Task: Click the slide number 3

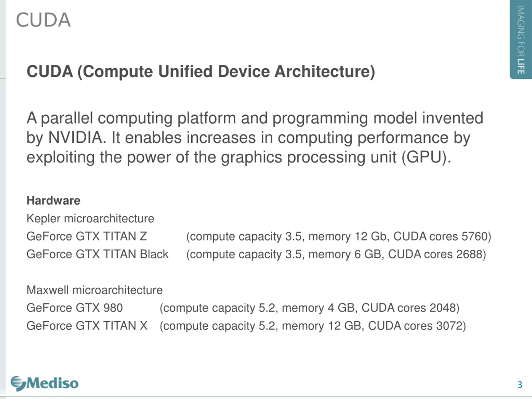Action: pyautogui.click(x=520, y=385)
